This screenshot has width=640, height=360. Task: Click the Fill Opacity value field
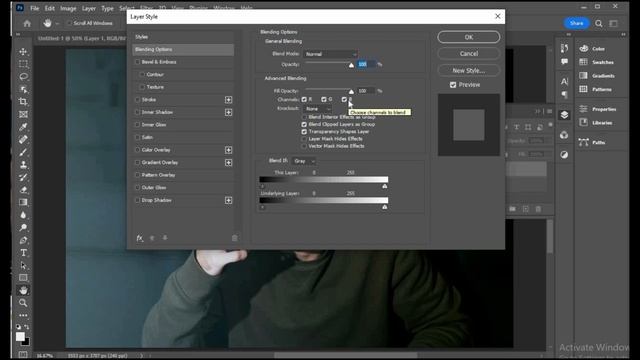coord(366,91)
